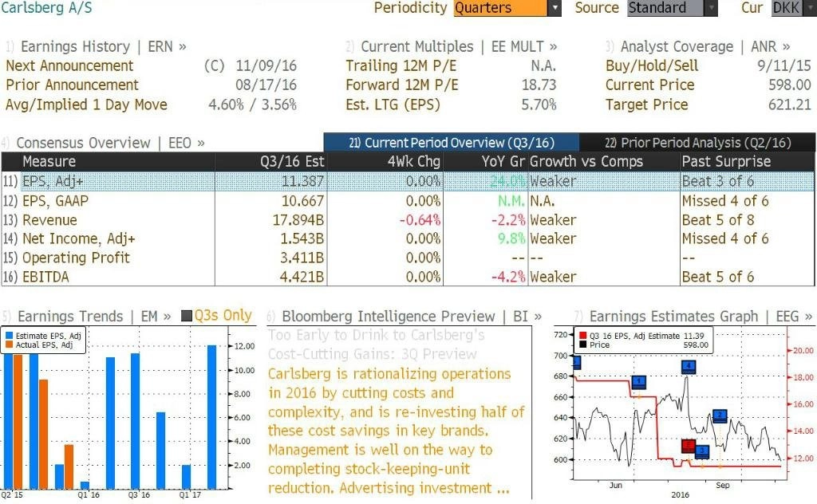Click blue Estimate EPS legend square

point(9,336)
